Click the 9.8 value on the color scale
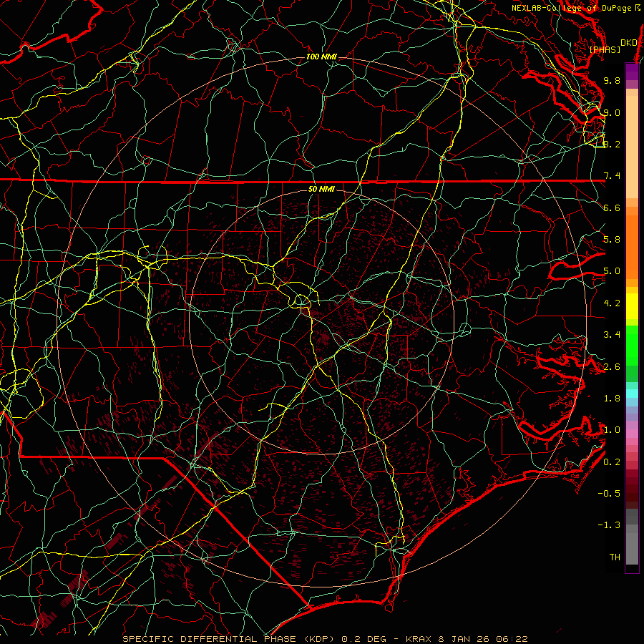The height and width of the screenshot is (644, 644). coord(612,80)
